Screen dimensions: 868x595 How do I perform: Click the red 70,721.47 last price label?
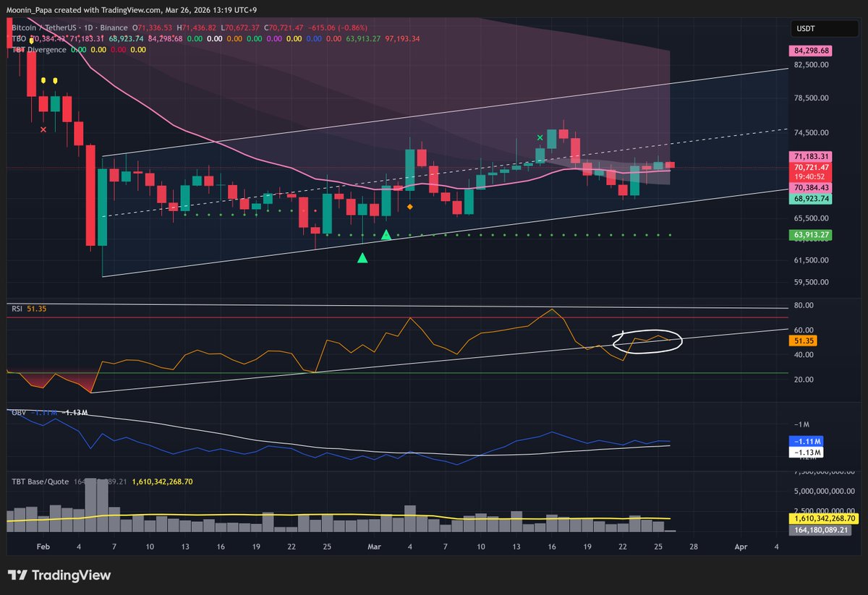(x=810, y=166)
